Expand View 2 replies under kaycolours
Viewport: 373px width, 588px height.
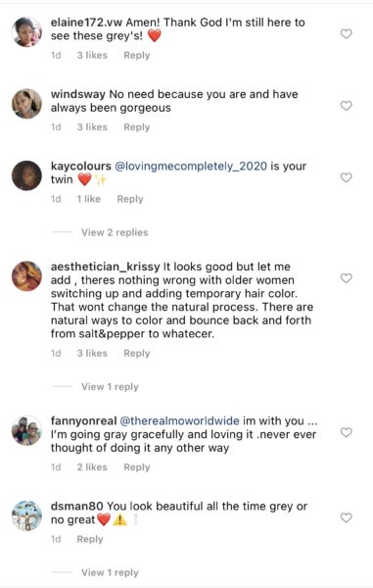pos(115,232)
